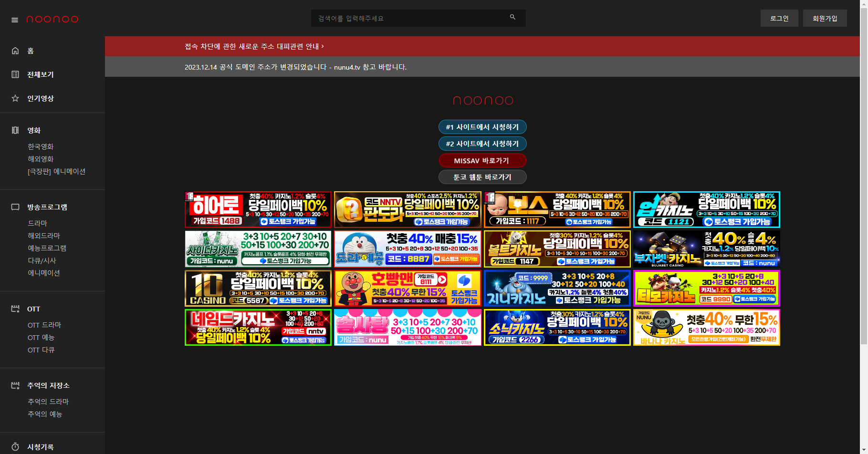868x454 pixels.
Task: Click the 추억의 저장소 icon
Action: pyautogui.click(x=15, y=385)
